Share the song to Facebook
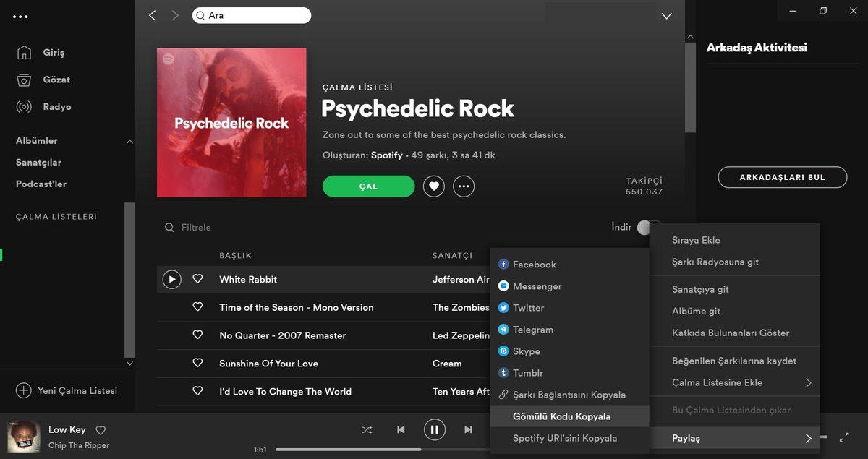This screenshot has width=868, height=459. [x=534, y=265]
